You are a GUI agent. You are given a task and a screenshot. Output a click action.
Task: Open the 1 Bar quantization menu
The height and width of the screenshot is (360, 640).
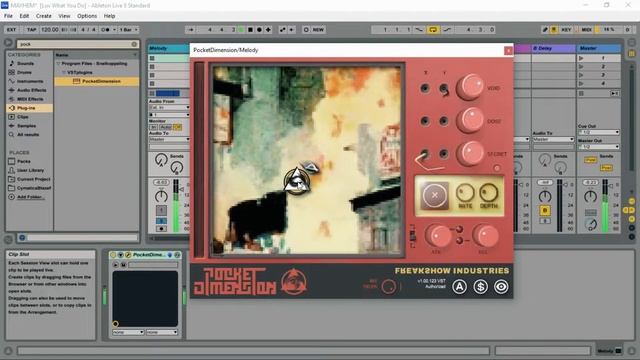click(x=129, y=30)
